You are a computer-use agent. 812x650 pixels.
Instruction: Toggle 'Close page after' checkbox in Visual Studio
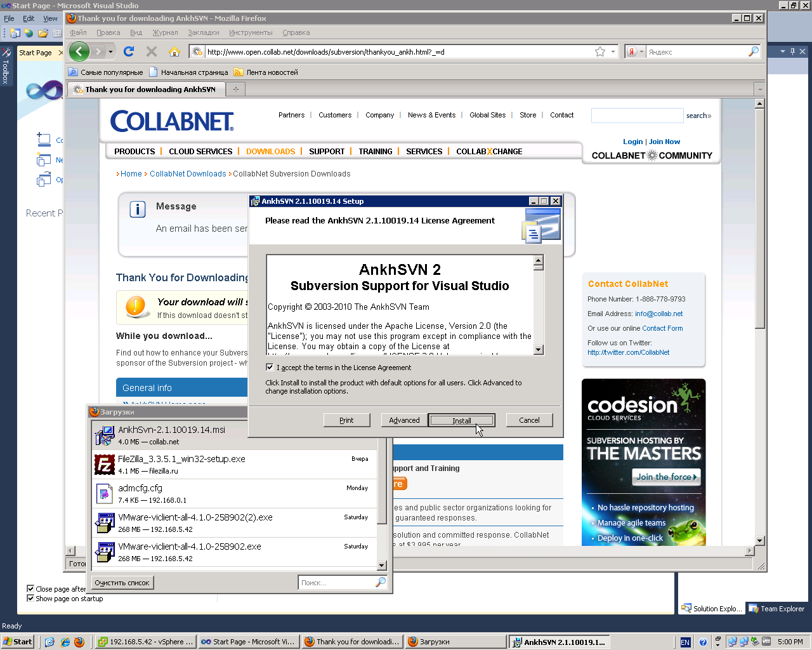click(x=30, y=588)
